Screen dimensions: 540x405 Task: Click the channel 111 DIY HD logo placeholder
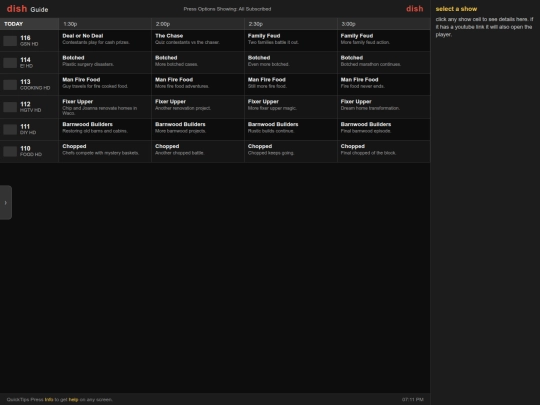10,129
